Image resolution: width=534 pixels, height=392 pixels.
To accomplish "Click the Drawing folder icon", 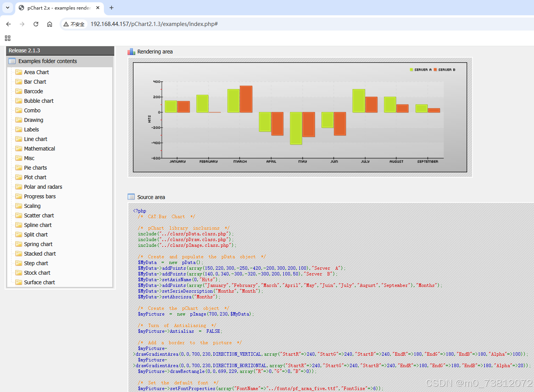I will 19,120.
